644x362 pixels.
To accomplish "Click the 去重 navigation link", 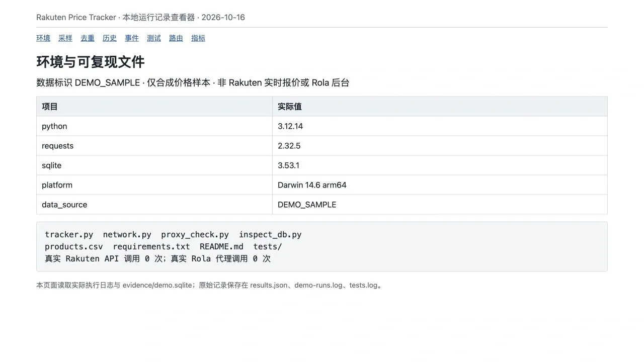I will pos(88,38).
